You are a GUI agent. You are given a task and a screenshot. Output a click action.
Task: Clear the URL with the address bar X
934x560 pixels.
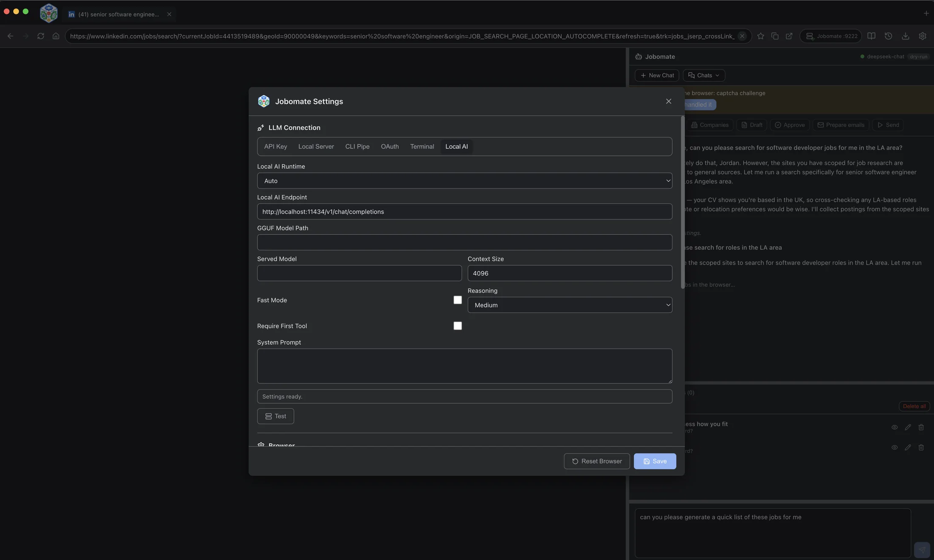pos(742,36)
